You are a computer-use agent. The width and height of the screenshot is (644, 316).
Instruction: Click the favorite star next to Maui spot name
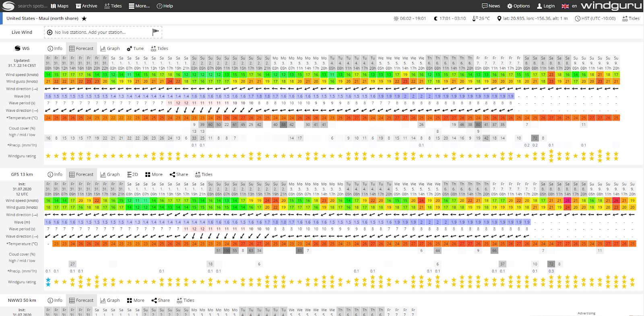click(x=84, y=18)
